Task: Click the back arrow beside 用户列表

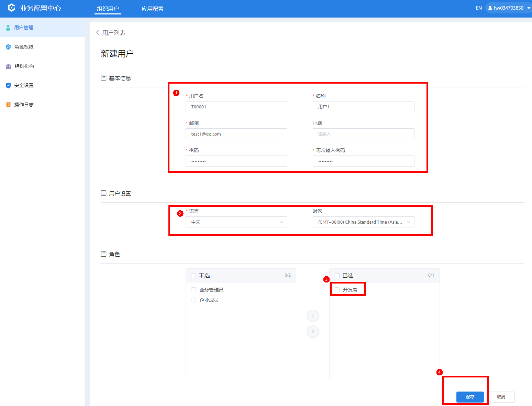Action: (98, 33)
